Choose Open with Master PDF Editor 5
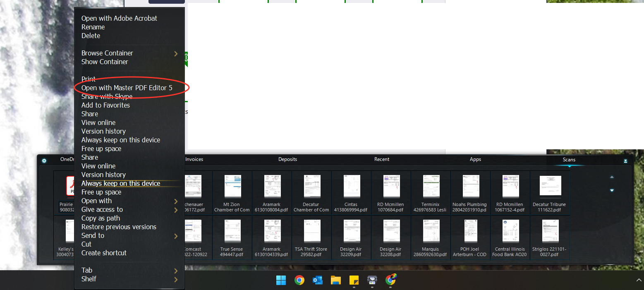This screenshot has height=290, width=644. click(127, 88)
